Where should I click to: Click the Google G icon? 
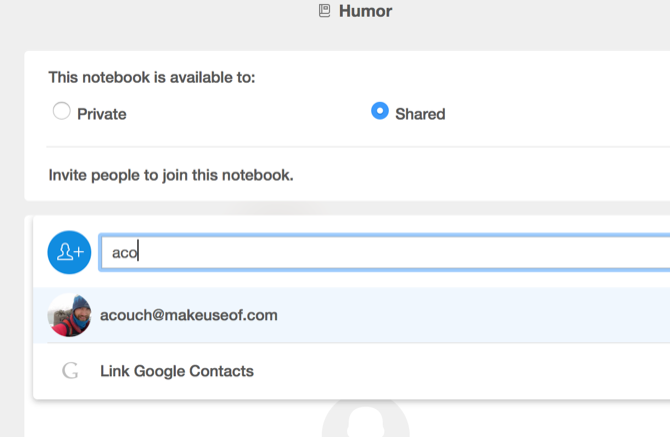70,371
